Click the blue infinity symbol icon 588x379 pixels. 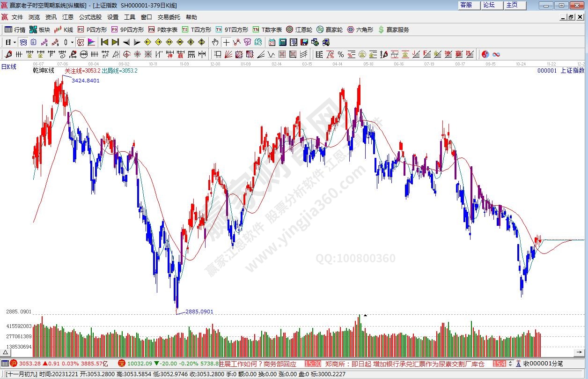tap(496, 54)
